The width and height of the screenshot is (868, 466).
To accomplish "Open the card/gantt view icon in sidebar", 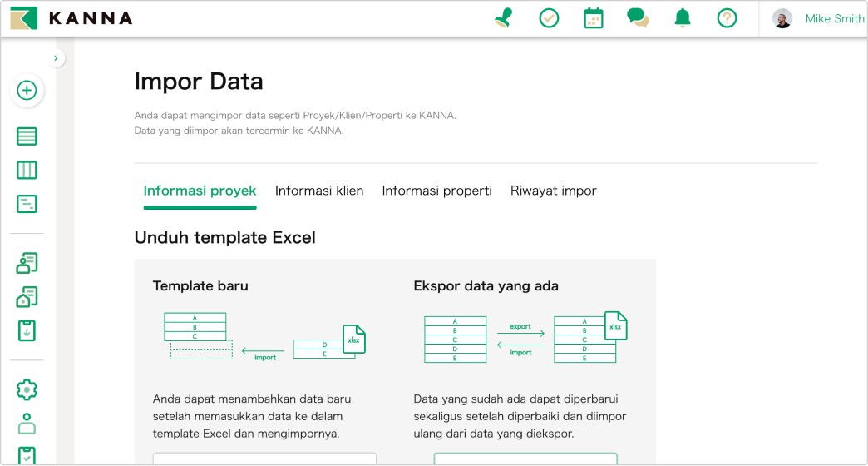I will [27, 204].
